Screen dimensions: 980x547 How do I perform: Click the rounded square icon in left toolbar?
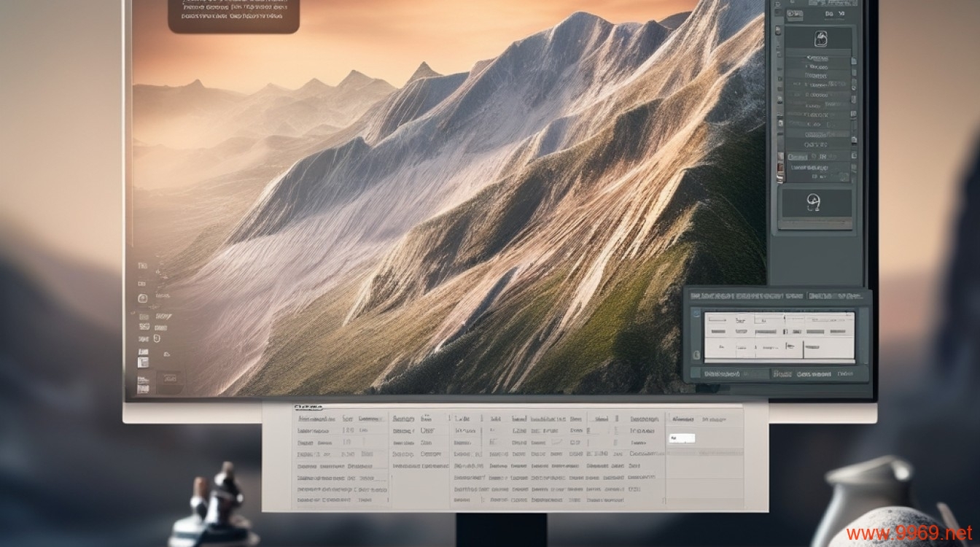click(143, 298)
